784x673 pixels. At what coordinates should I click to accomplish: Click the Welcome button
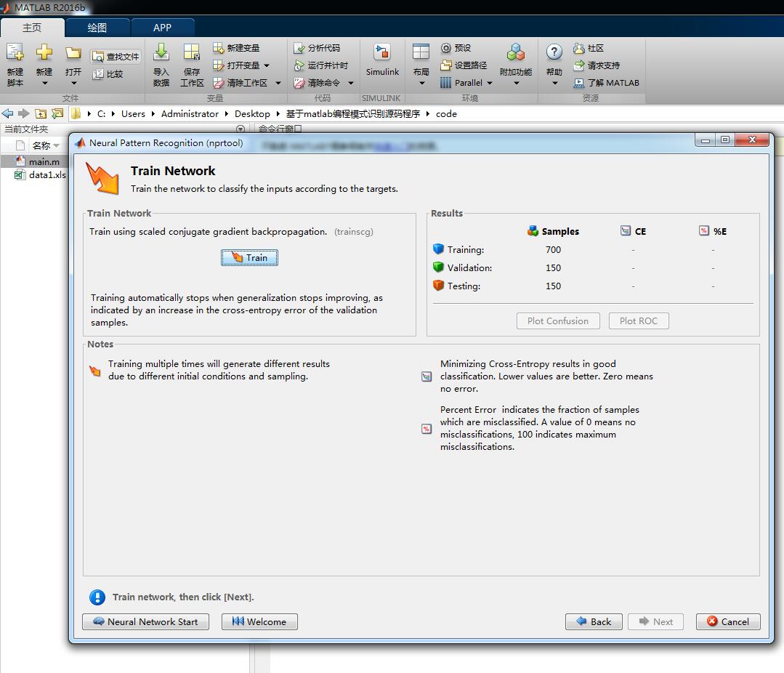pyautogui.click(x=259, y=621)
